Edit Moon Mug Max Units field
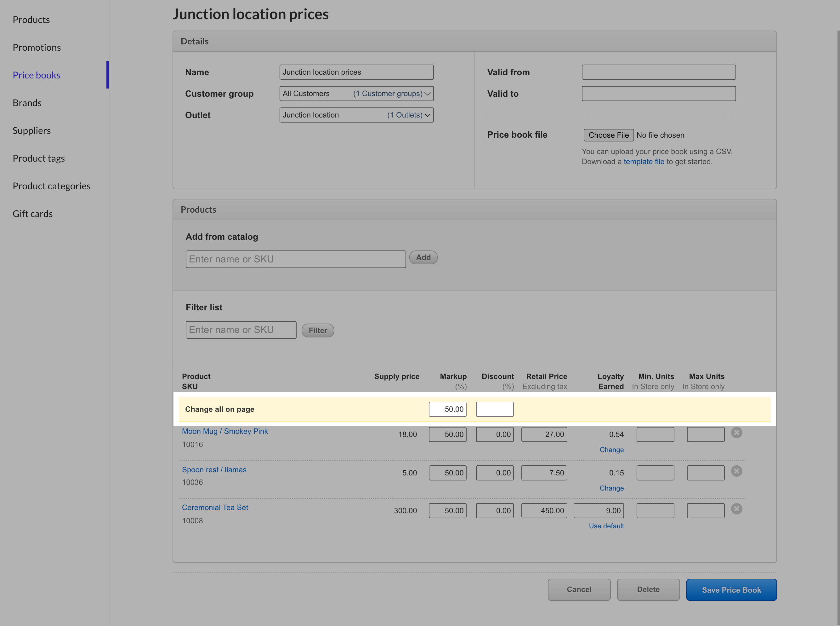Viewport: 840px width, 626px height. [x=706, y=434]
